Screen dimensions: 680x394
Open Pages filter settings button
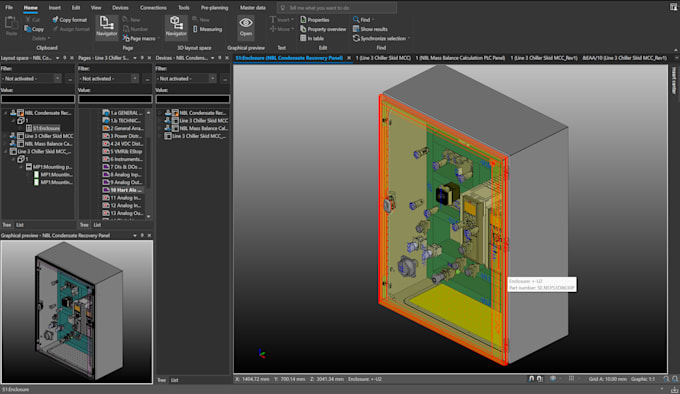147,79
